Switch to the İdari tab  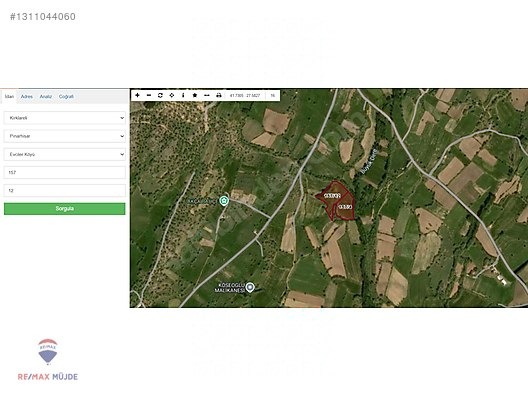point(9,97)
